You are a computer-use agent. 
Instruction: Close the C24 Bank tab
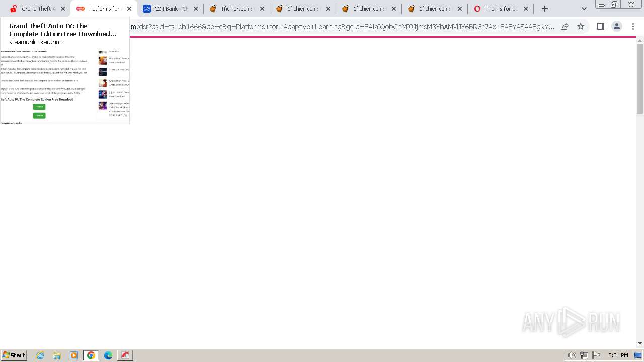196,9
